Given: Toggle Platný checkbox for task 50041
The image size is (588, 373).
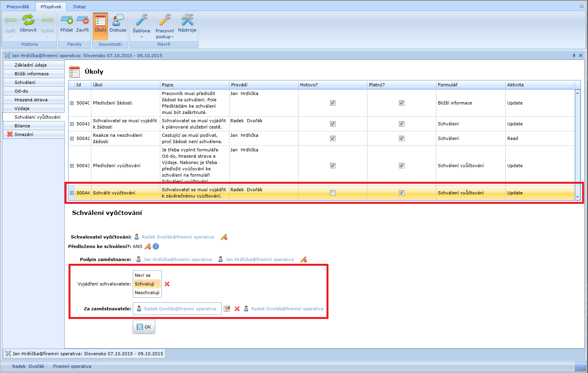Looking at the screenshot, I should tap(402, 124).
